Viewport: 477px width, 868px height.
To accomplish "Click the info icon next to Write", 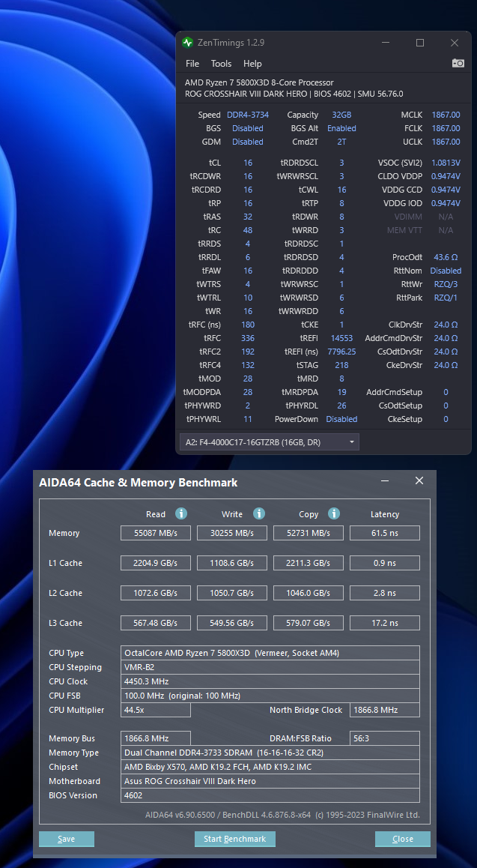I will pyautogui.click(x=258, y=513).
